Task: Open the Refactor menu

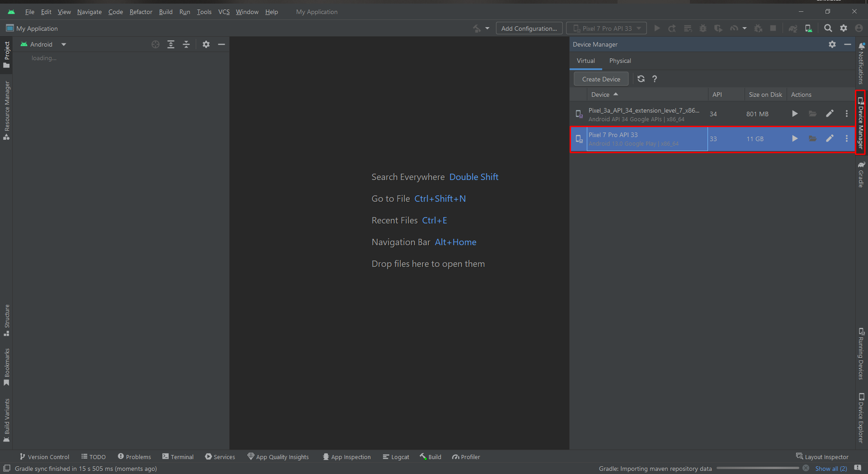Action: point(141,12)
